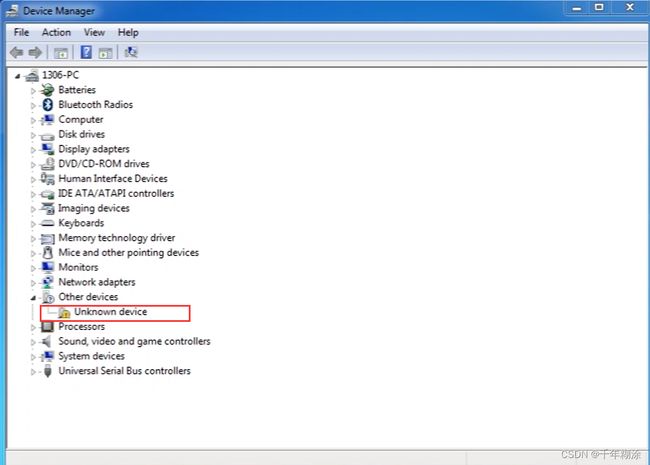Expand the Bluetooth Radios category
Screen dimensions: 650x465
coord(33,105)
